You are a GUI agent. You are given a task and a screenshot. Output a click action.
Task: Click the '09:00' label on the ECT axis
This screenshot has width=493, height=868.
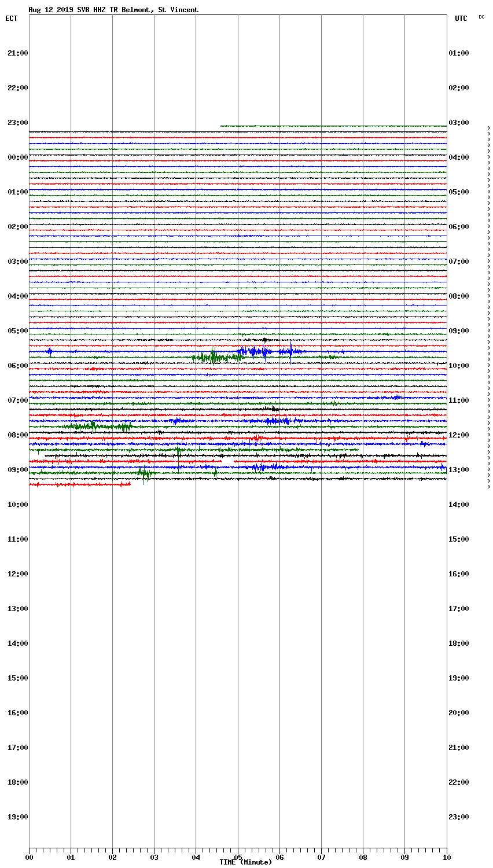[18, 470]
